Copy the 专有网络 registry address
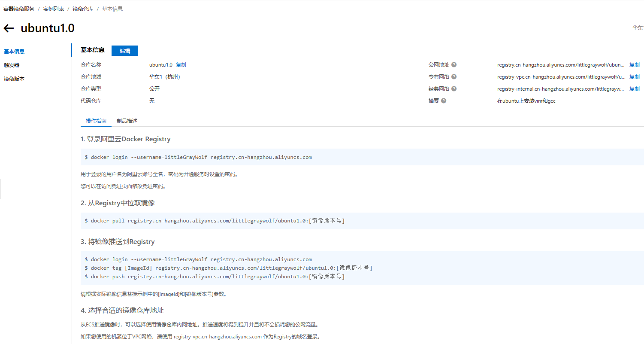 click(x=634, y=77)
